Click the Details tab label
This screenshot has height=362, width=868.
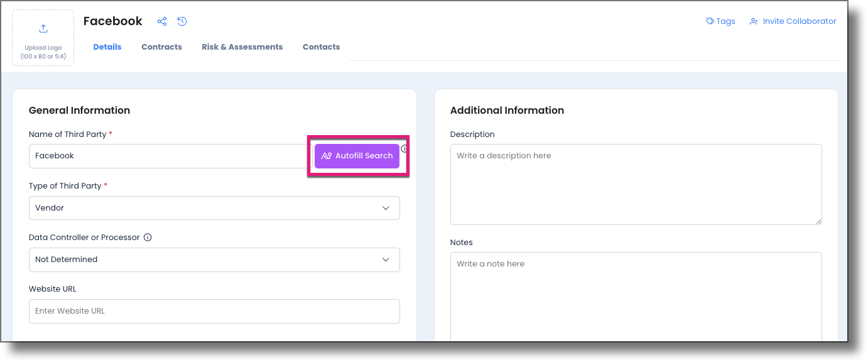click(x=107, y=47)
